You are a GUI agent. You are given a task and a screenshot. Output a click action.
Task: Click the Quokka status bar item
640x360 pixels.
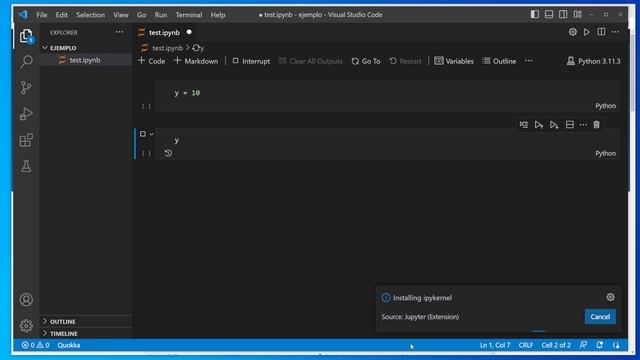point(69,345)
